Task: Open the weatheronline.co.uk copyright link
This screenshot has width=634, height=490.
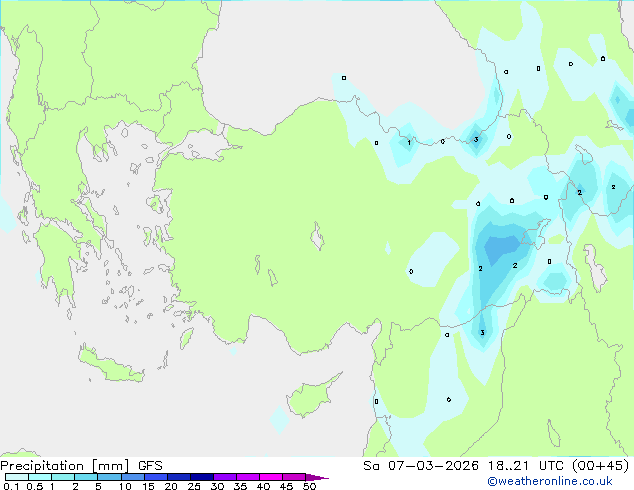Action: 550,481
